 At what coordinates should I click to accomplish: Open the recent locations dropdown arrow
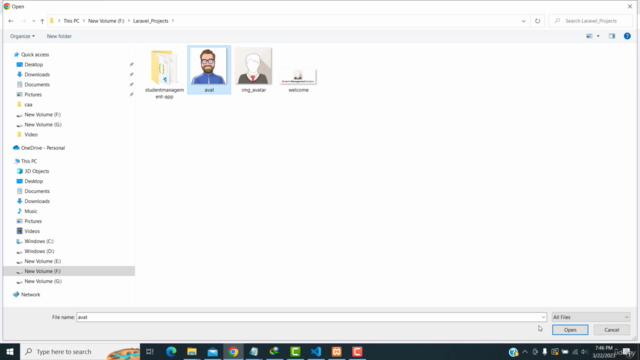tap(33, 21)
